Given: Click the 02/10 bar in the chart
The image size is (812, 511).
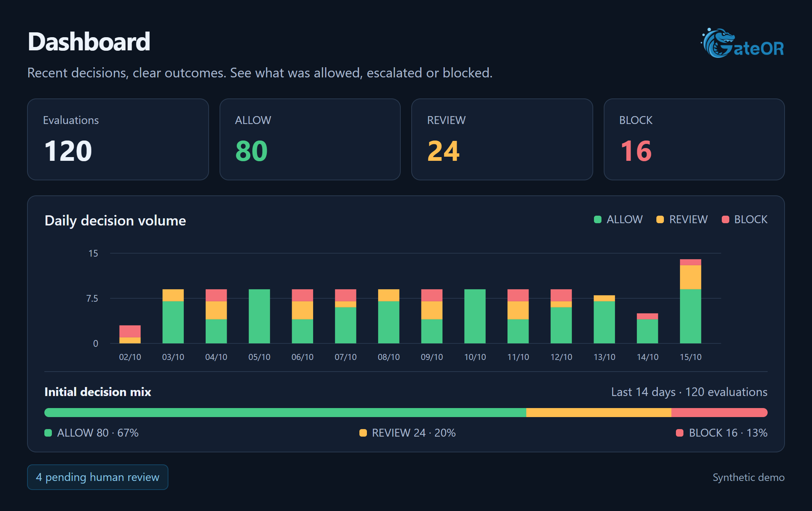Looking at the screenshot, I should 130,334.
